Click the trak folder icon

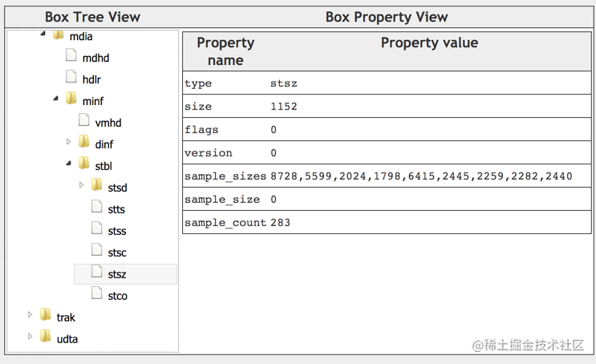click(x=46, y=314)
